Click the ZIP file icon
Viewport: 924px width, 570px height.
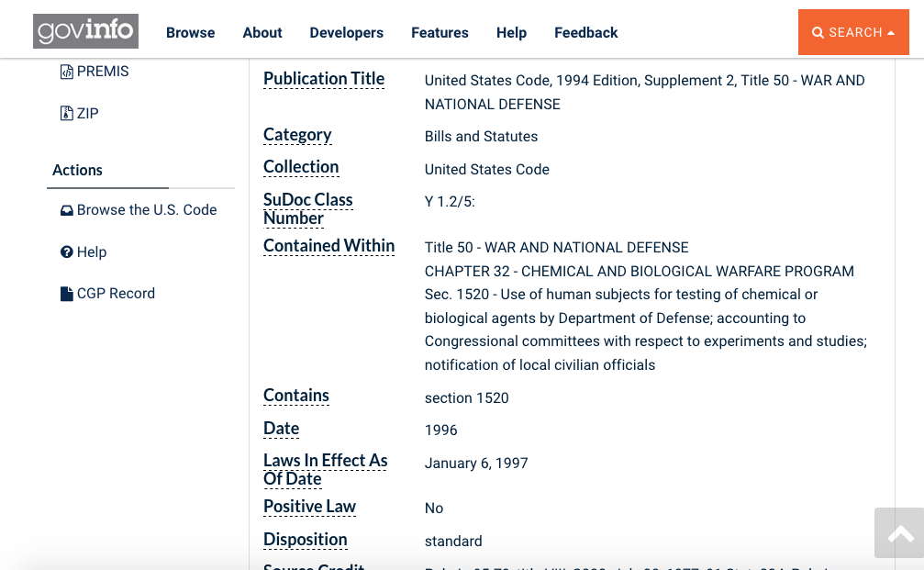pyautogui.click(x=67, y=114)
